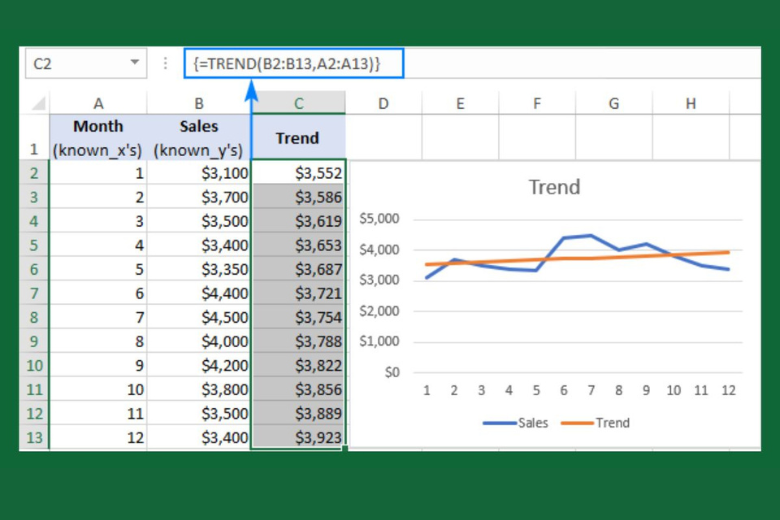Open the Name Box dropdown arrow

pyautogui.click(x=135, y=63)
